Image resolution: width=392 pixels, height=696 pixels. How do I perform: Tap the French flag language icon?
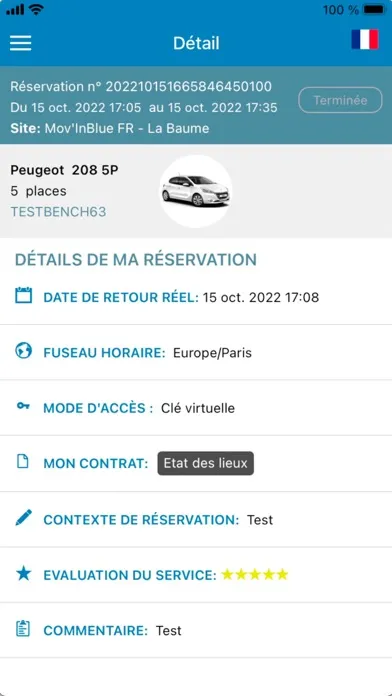coord(365,39)
